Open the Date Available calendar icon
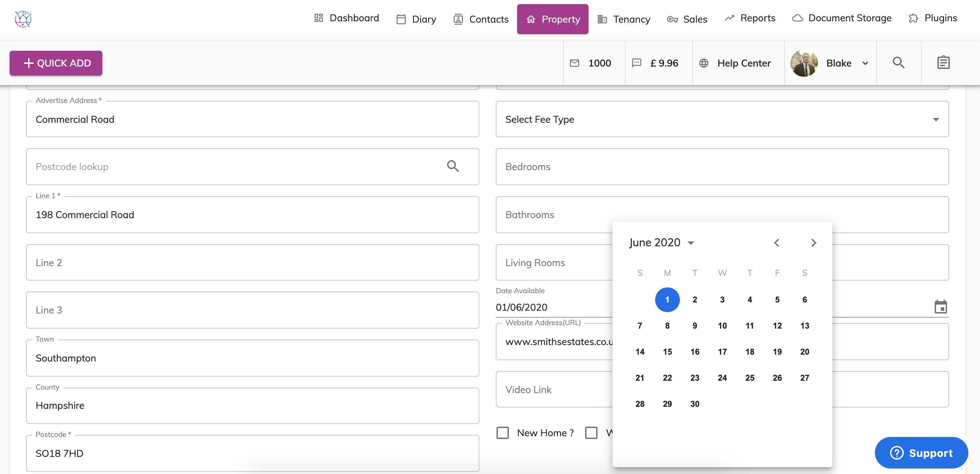Screen dimensions: 980x474 coord(941,307)
